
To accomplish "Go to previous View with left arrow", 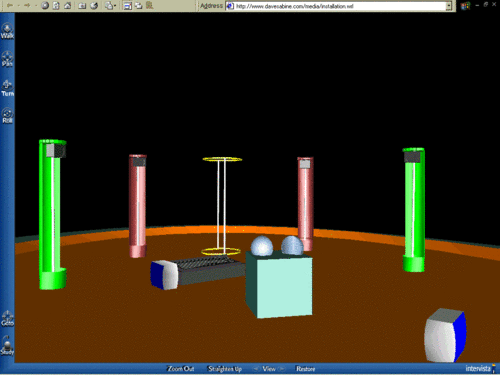I will coord(256,369).
